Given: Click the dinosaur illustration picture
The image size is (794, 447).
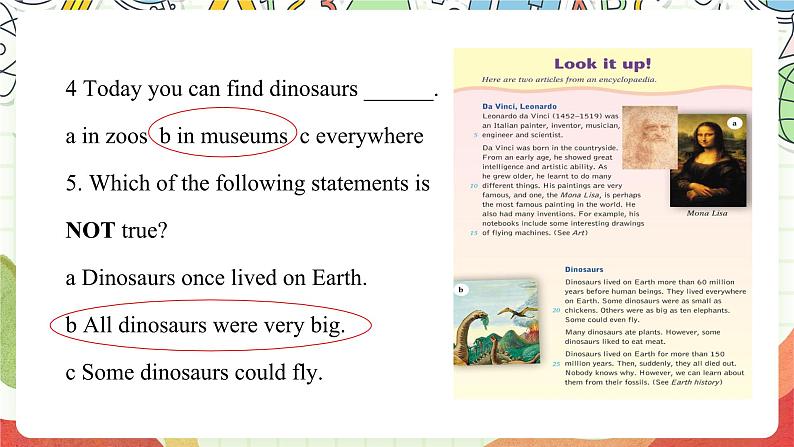Looking at the screenshot, I should pyautogui.click(x=499, y=331).
